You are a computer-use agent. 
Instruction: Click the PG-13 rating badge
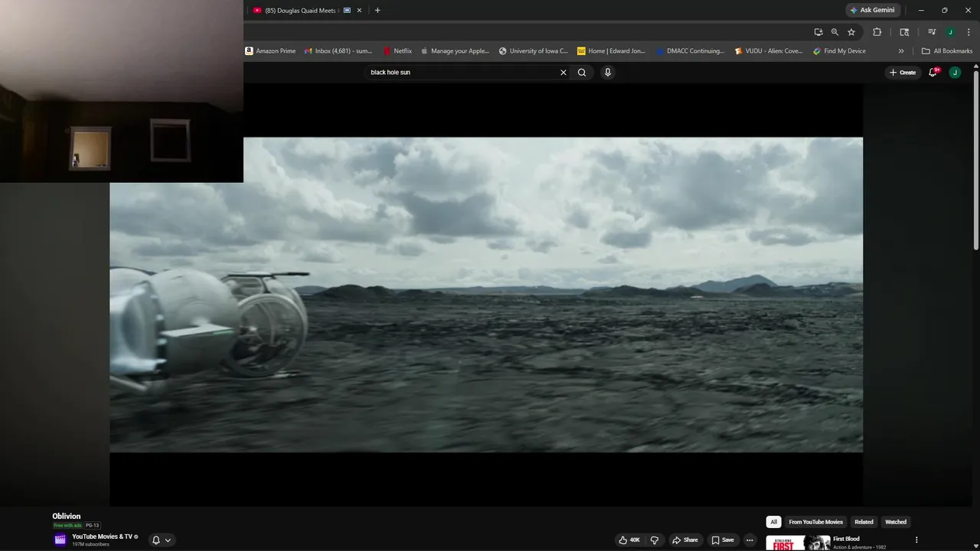pos(92,526)
